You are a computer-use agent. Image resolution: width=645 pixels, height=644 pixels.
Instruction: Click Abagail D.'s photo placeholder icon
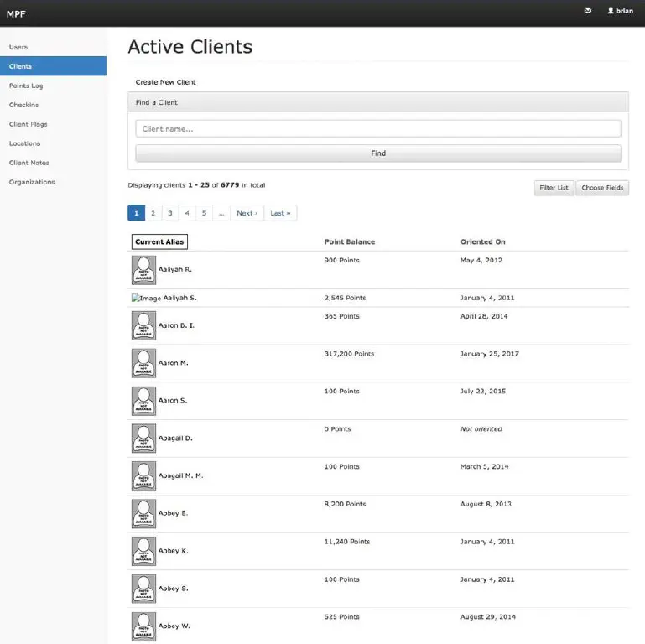point(143,439)
